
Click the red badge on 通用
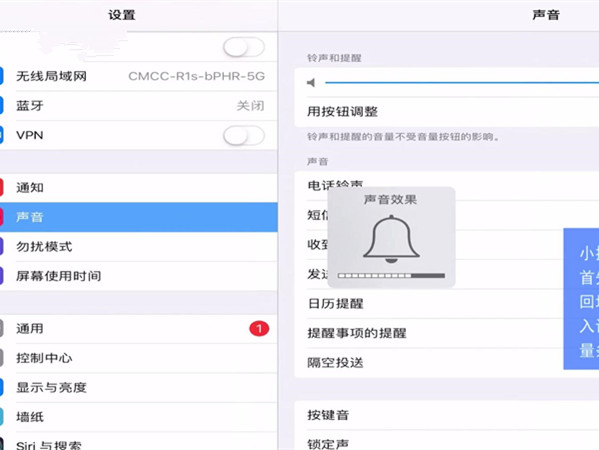(259, 329)
